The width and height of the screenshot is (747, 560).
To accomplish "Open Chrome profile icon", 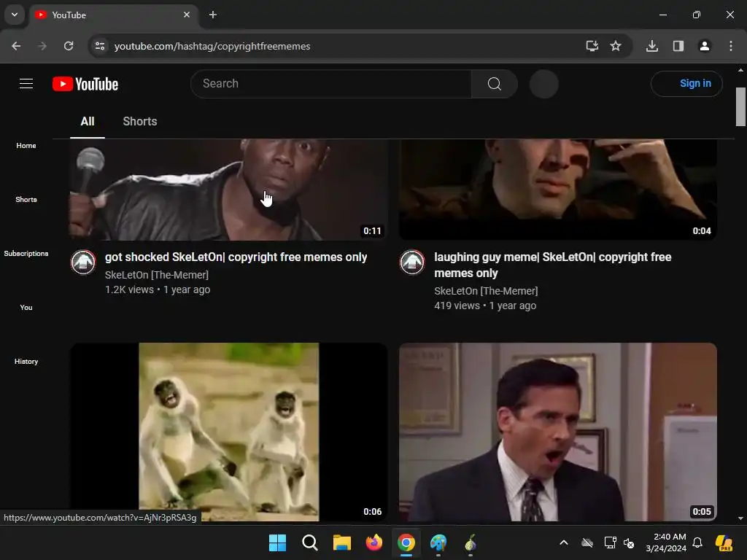I will 705,46.
